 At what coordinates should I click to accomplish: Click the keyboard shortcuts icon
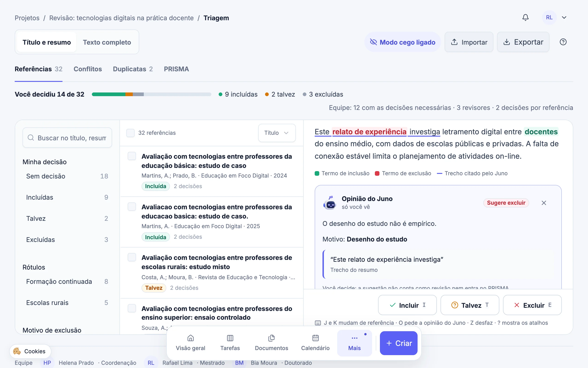click(x=318, y=323)
